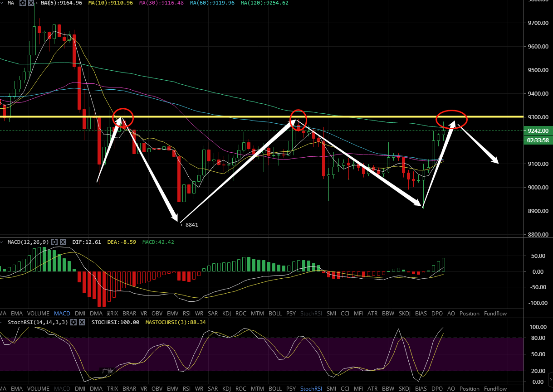Collapse the StochRSI panel chevron
Image resolution: width=553 pixels, height=392 pixels.
coord(3,322)
